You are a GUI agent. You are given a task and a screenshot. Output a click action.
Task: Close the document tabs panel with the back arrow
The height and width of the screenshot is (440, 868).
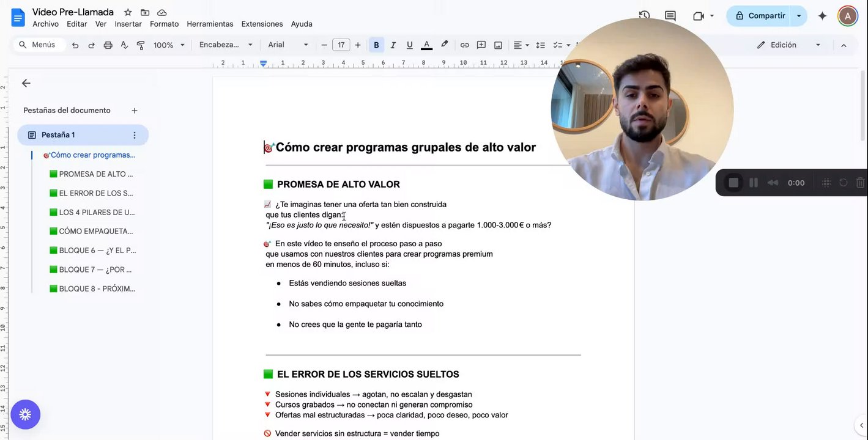click(x=26, y=83)
